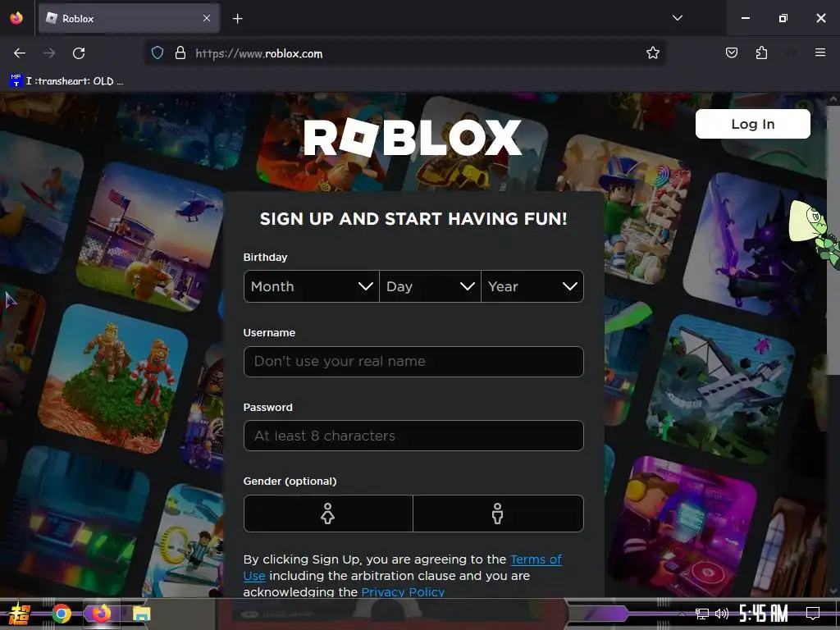
Task: Open File Explorer from the taskbar
Action: click(141, 614)
